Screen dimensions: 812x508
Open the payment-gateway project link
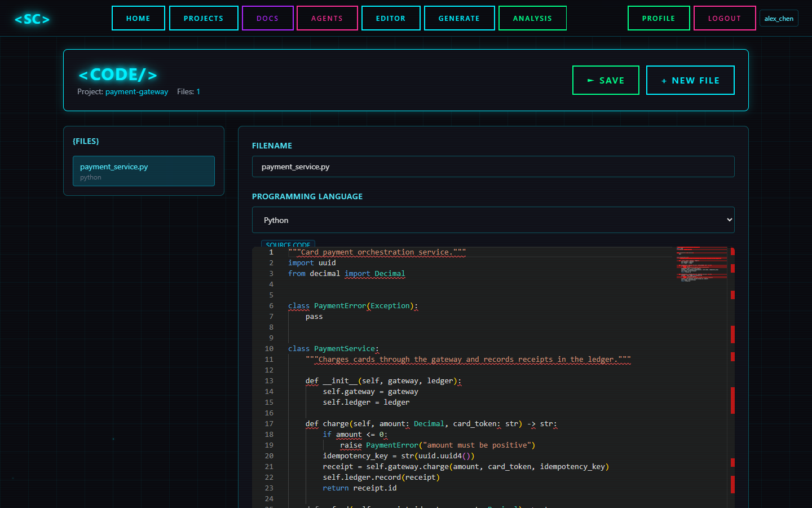click(x=136, y=91)
